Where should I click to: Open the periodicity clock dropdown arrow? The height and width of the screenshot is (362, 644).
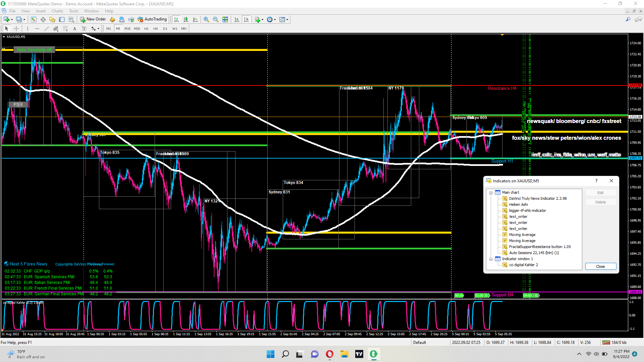[275, 19]
